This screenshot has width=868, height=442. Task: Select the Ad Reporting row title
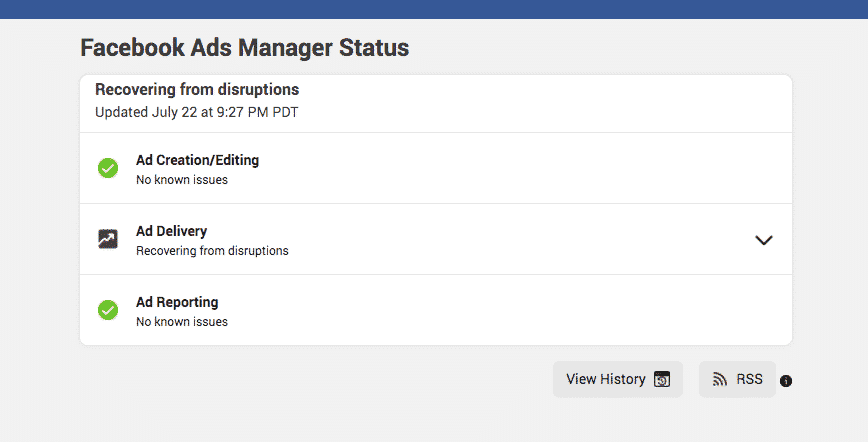(177, 302)
